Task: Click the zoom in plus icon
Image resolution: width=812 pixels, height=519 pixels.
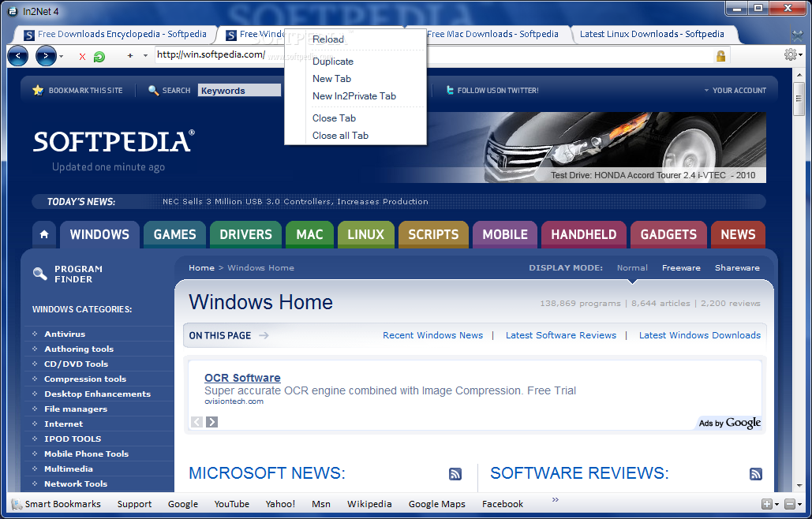Action: click(x=766, y=504)
